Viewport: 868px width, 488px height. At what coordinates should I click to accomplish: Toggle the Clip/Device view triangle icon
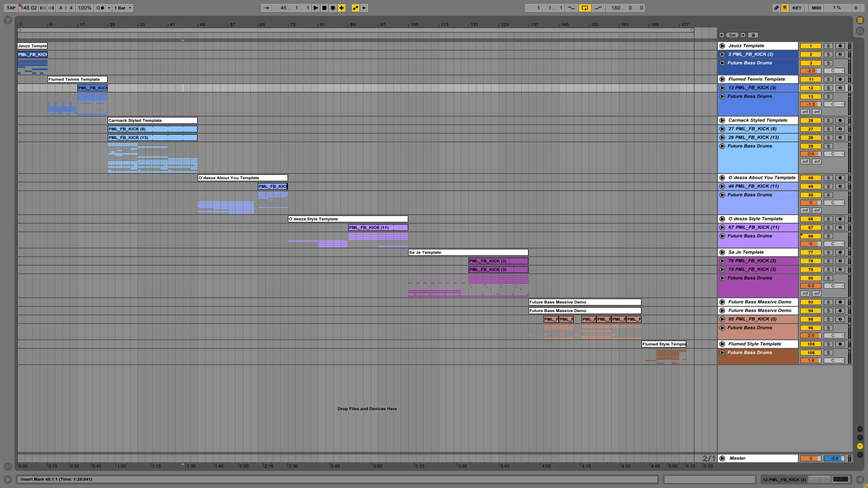point(860,479)
